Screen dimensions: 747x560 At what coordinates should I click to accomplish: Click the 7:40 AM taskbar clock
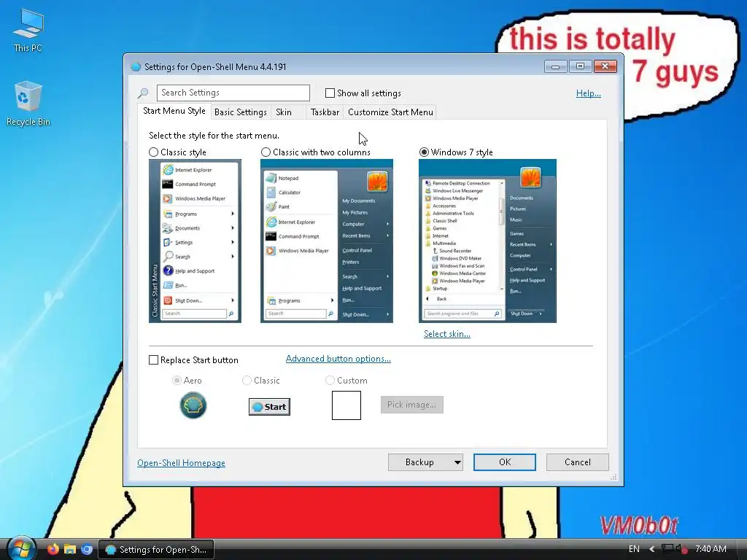point(711,549)
